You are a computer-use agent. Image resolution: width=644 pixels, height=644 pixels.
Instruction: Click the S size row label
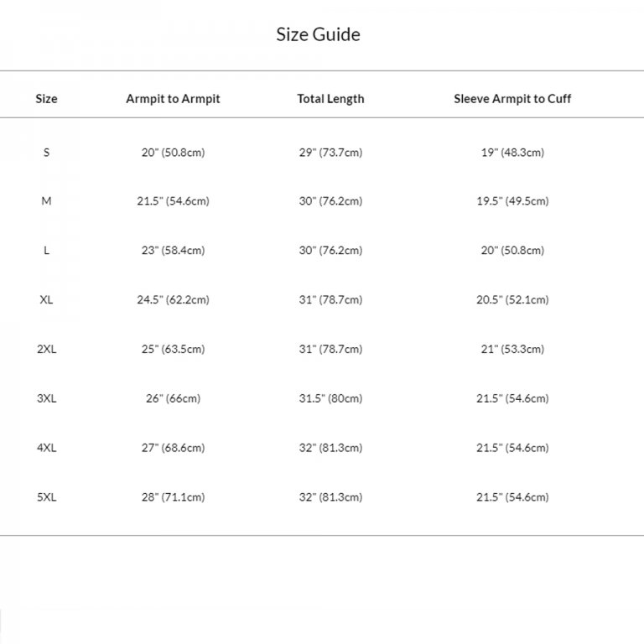46,153
